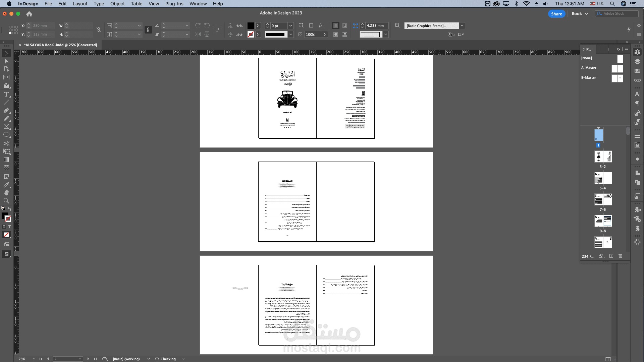Viewport: 644px width, 362px height.
Task: Toggle Apply None color button in toolbox
Action: pos(6,235)
